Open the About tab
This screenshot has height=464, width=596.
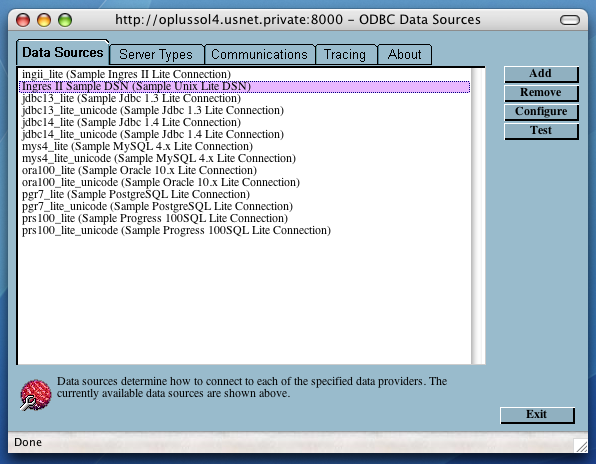pyautogui.click(x=404, y=55)
